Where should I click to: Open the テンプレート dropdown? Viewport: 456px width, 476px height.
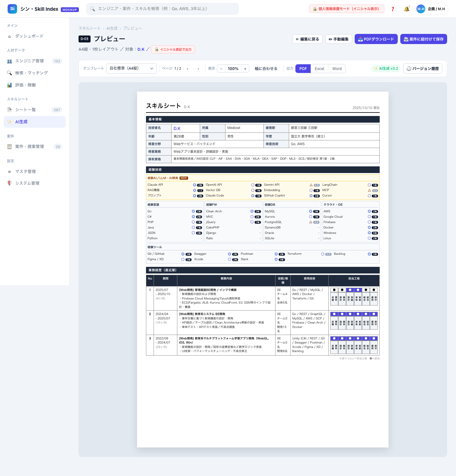131,68
